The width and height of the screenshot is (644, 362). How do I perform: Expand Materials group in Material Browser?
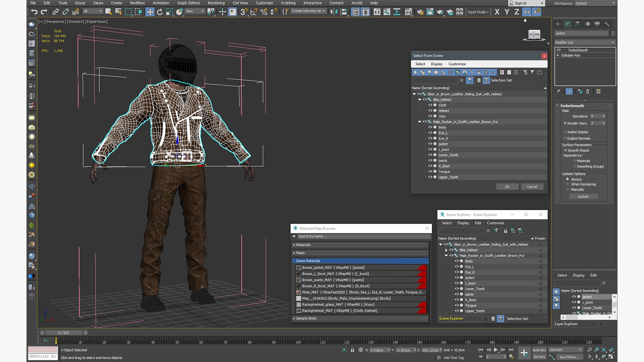(x=360, y=245)
